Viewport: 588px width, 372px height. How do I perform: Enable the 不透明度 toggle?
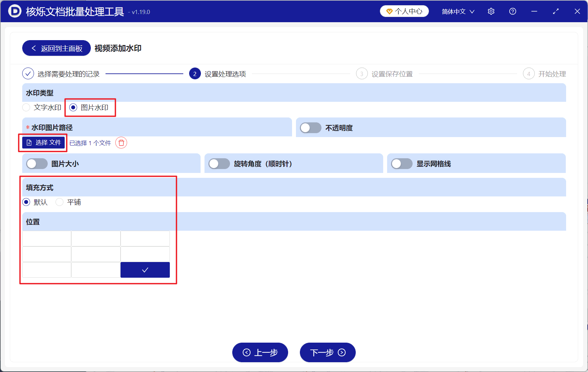310,128
